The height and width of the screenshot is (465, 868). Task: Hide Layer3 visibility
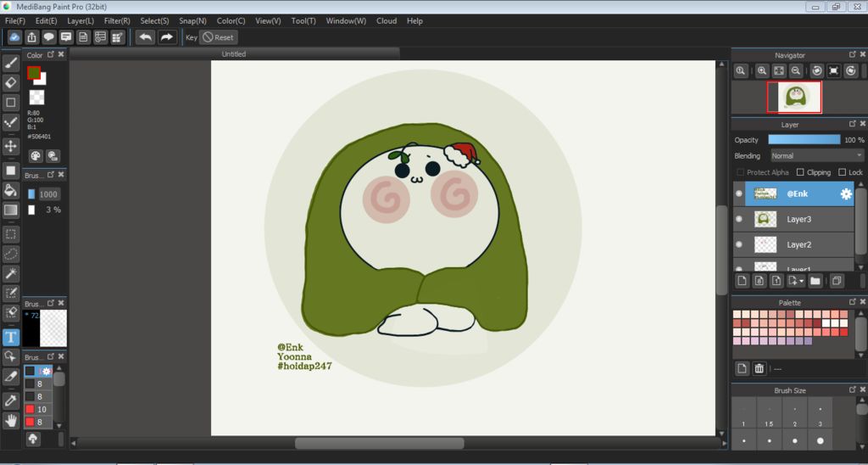739,219
